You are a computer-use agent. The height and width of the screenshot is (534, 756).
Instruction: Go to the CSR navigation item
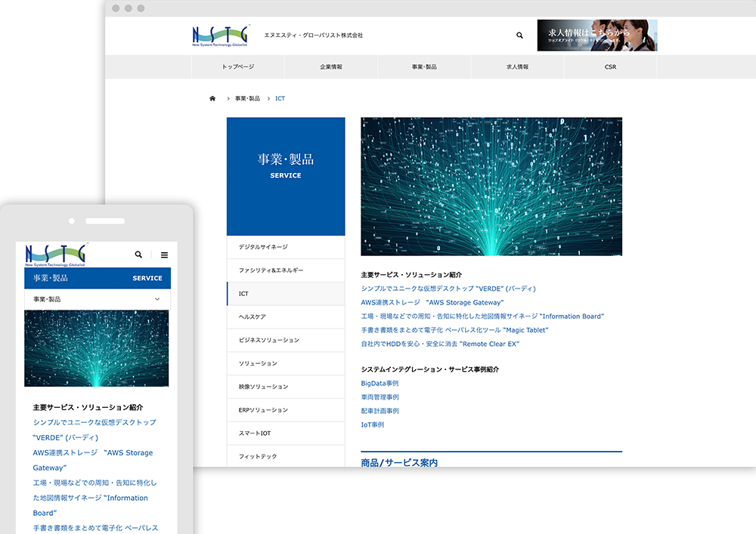pos(610,67)
